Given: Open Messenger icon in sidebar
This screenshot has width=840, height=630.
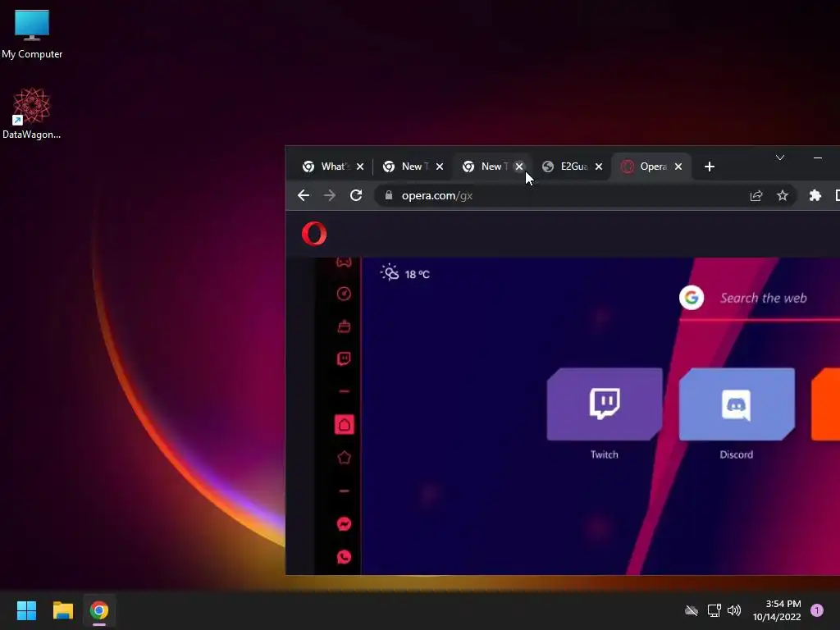Looking at the screenshot, I should point(344,524).
